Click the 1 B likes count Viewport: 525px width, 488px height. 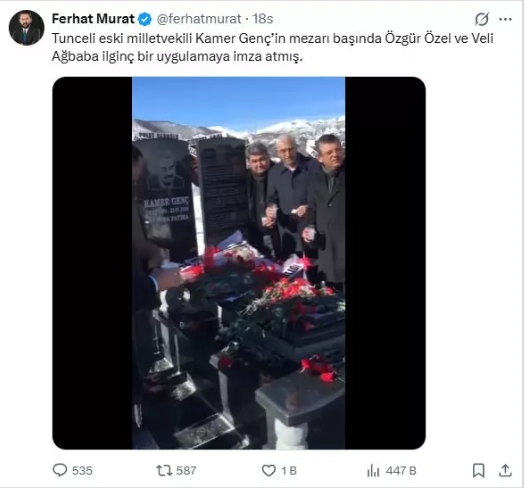(x=289, y=471)
